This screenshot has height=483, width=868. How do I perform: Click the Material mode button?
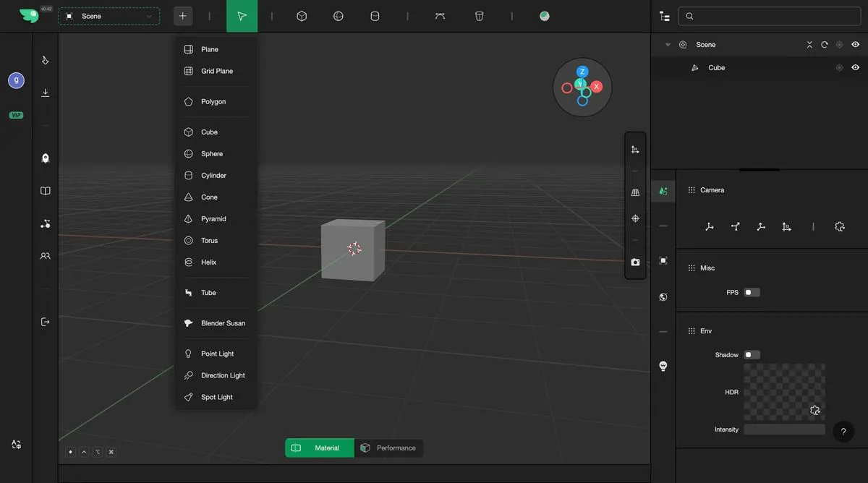click(319, 448)
